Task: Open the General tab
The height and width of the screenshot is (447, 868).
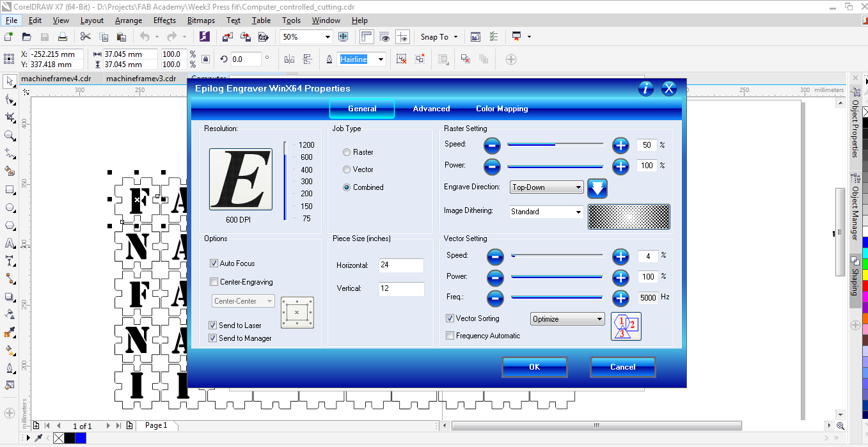Action: click(362, 109)
